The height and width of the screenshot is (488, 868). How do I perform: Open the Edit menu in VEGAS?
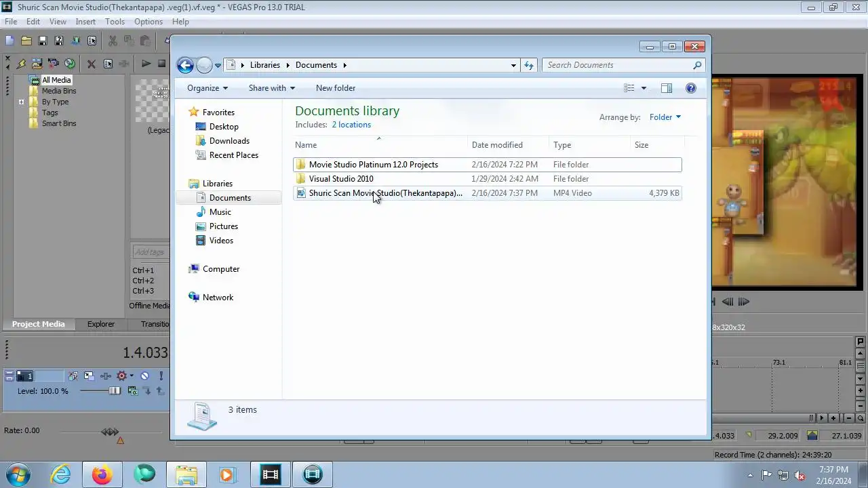pyautogui.click(x=33, y=22)
